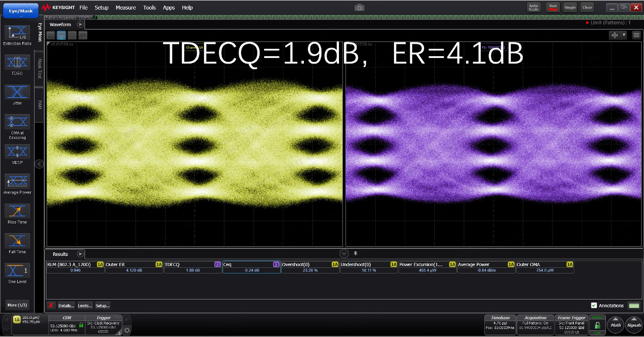Add the Average Power measurement
The image size is (644, 337).
coord(17,182)
